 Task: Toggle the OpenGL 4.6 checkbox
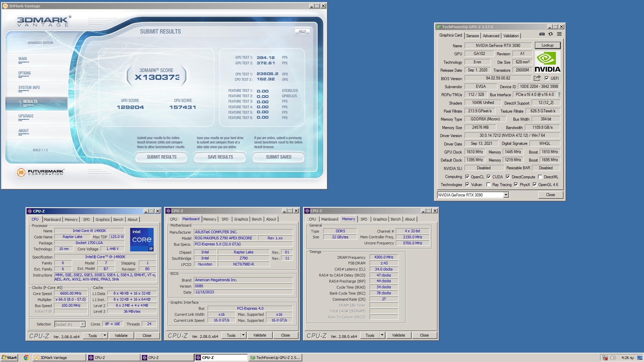535,185
